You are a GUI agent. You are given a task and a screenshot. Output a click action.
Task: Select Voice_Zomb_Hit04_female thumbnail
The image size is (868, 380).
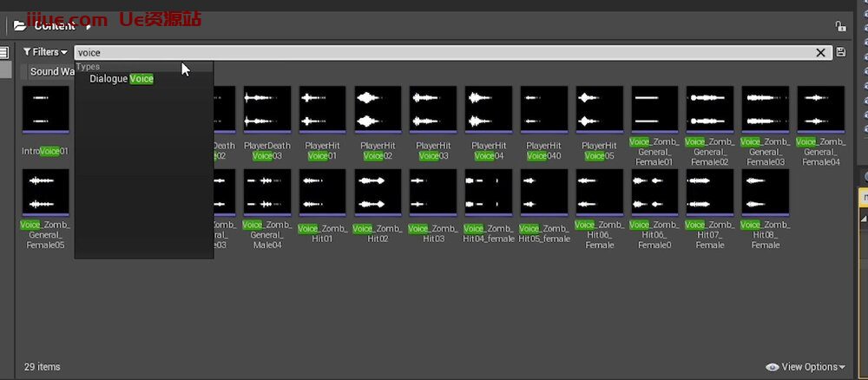(x=489, y=193)
